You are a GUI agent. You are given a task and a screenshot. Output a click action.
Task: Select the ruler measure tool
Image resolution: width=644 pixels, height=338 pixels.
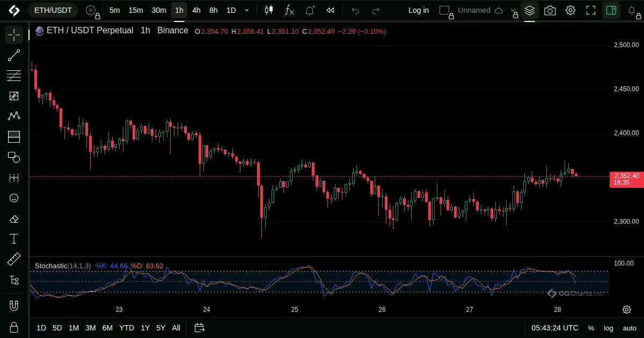[x=14, y=259]
